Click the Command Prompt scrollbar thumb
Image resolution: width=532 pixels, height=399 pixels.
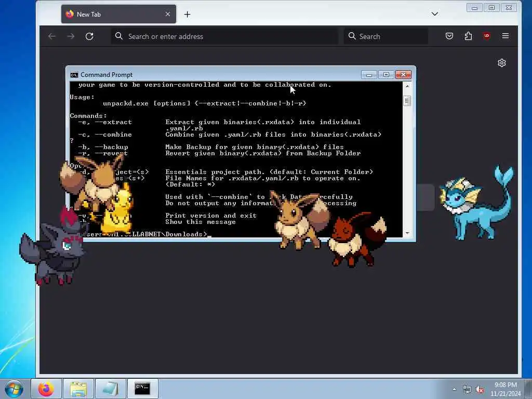(x=407, y=101)
